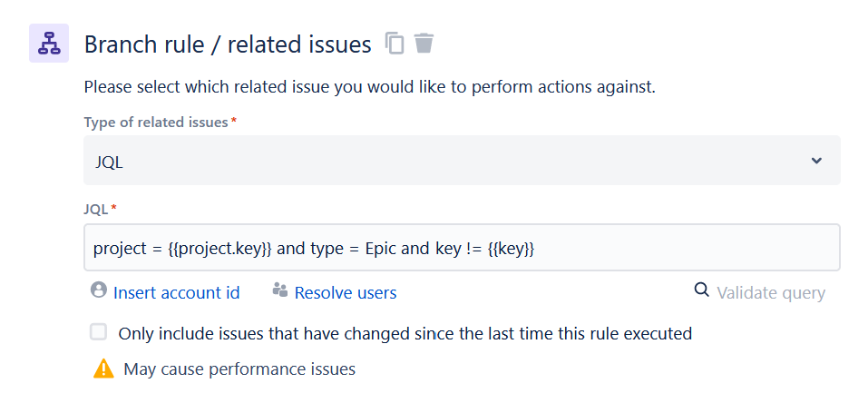Focus the JQL query input field
The width and height of the screenshot is (868, 403).
(462, 247)
